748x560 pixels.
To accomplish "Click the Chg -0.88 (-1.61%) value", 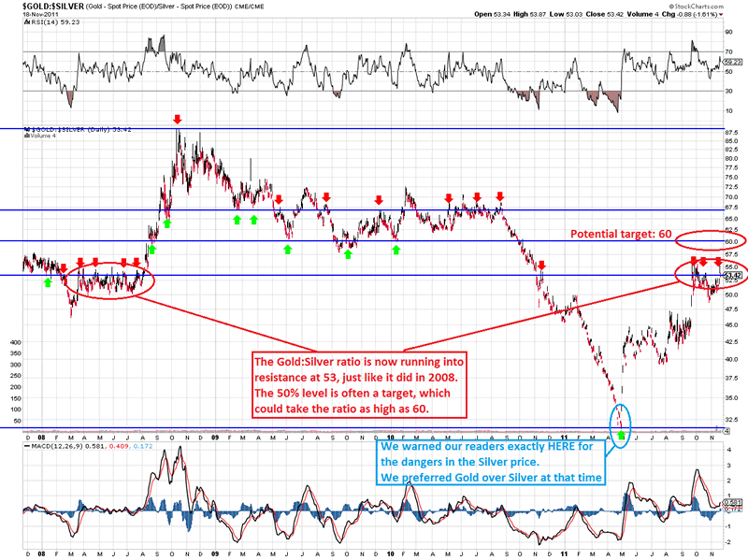I will pyautogui.click(x=689, y=14).
